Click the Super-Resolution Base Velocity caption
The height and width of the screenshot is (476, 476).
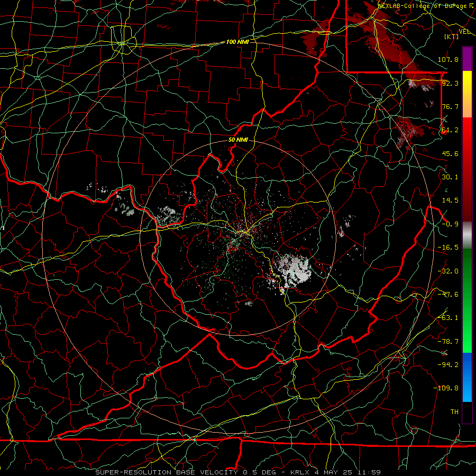[x=237, y=472]
